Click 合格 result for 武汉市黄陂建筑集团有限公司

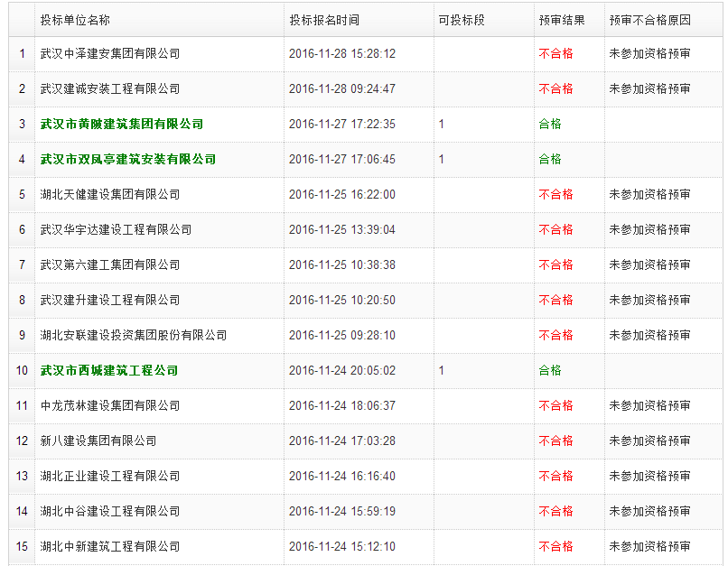[x=550, y=124]
